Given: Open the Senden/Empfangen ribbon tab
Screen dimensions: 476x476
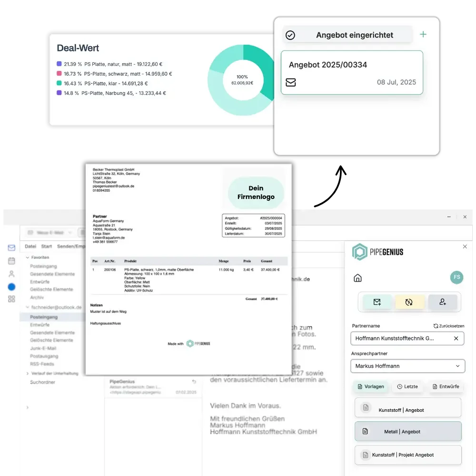Looking at the screenshot, I should [71, 246].
